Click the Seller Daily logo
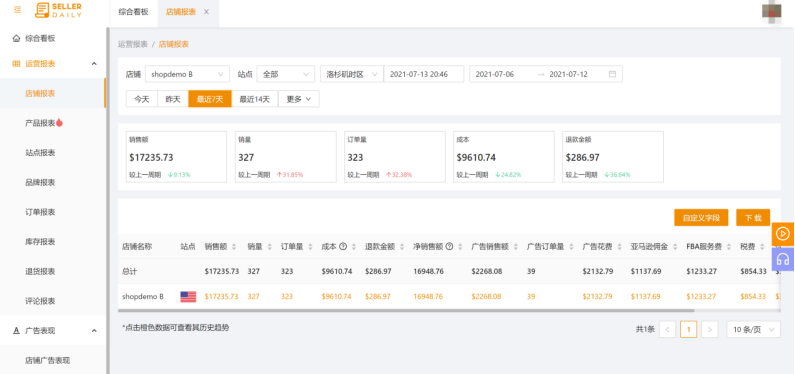 58,10
